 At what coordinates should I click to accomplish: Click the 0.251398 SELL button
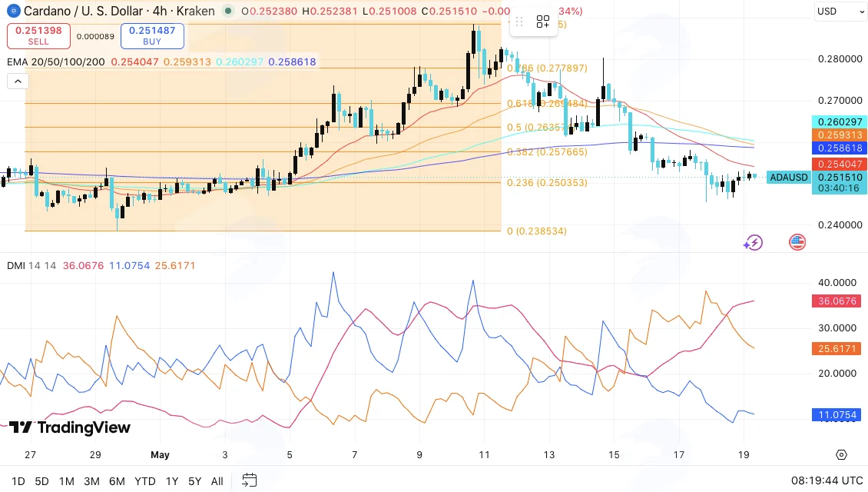pos(38,36)
